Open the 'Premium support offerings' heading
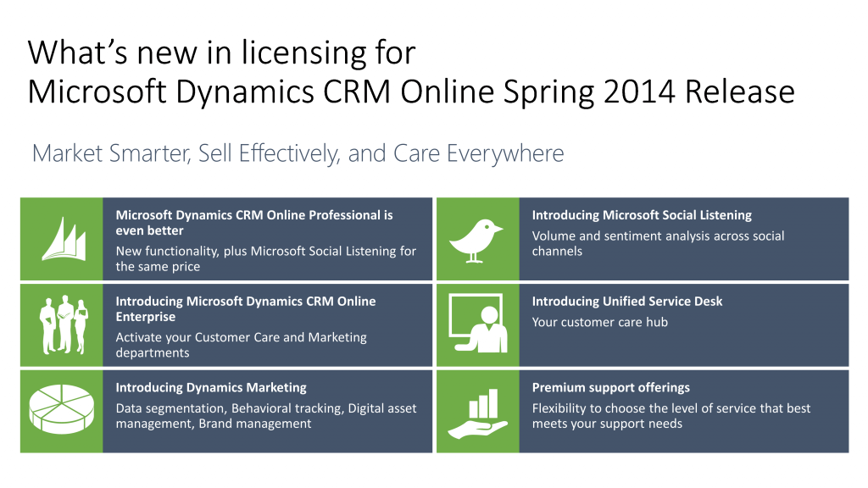 tap(610, 387)
